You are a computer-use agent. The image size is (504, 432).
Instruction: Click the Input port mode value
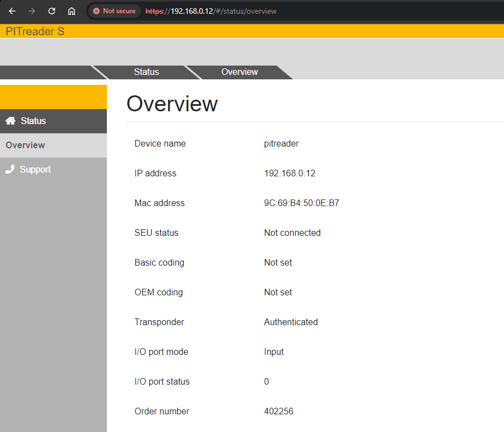pos(274,352)
